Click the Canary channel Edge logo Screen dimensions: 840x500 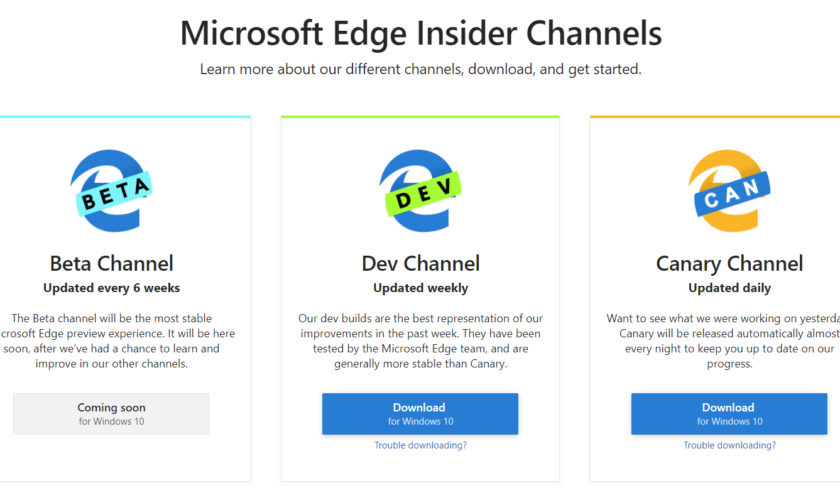tap(729, 190)
